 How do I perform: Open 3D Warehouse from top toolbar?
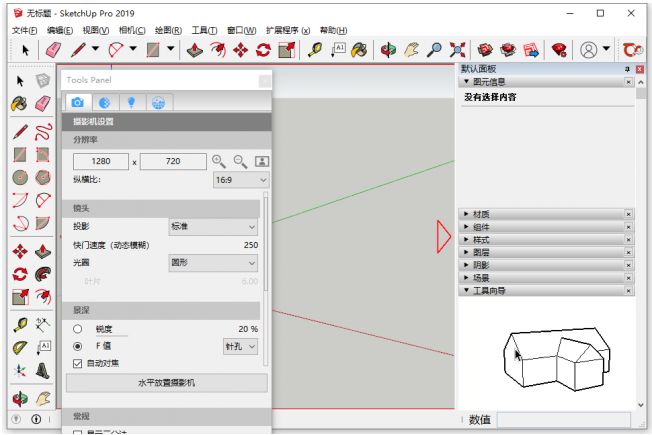[x=485, y=50]
